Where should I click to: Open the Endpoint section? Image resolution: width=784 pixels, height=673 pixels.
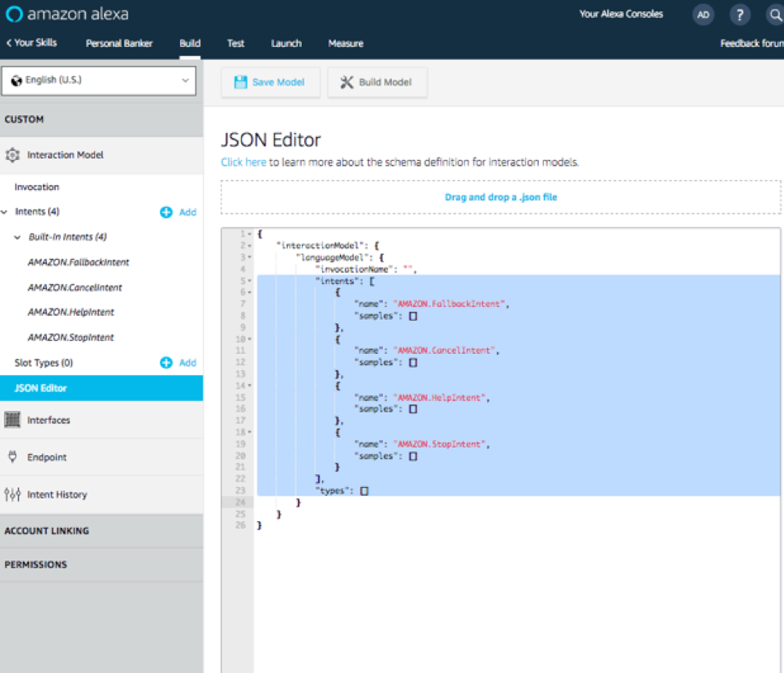(x=101, y=456)
